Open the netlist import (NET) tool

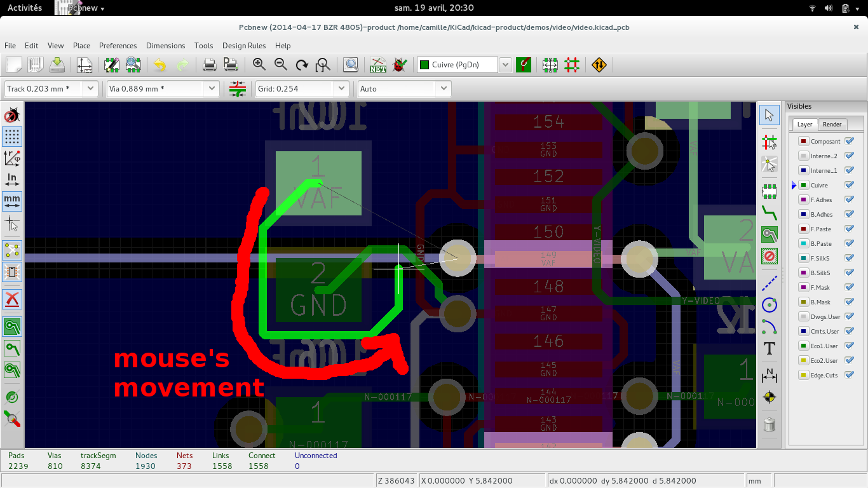(x=378, y=64)
